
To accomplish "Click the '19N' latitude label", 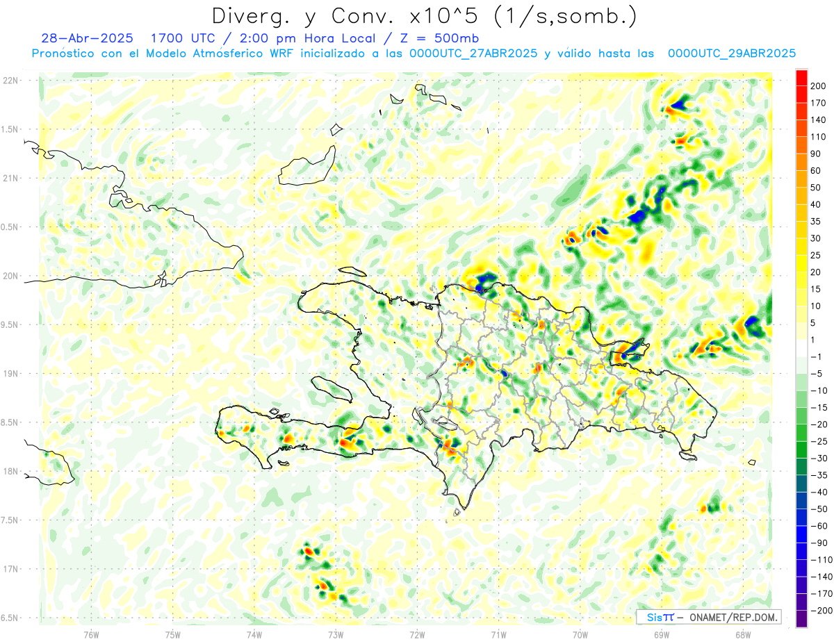I will pos(10,373).
